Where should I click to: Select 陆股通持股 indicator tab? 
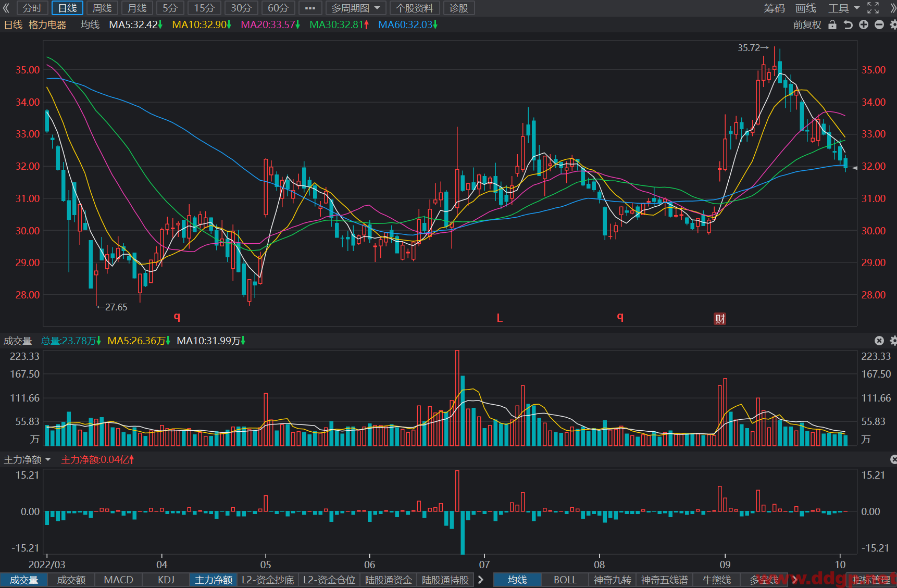click(445, 580)
